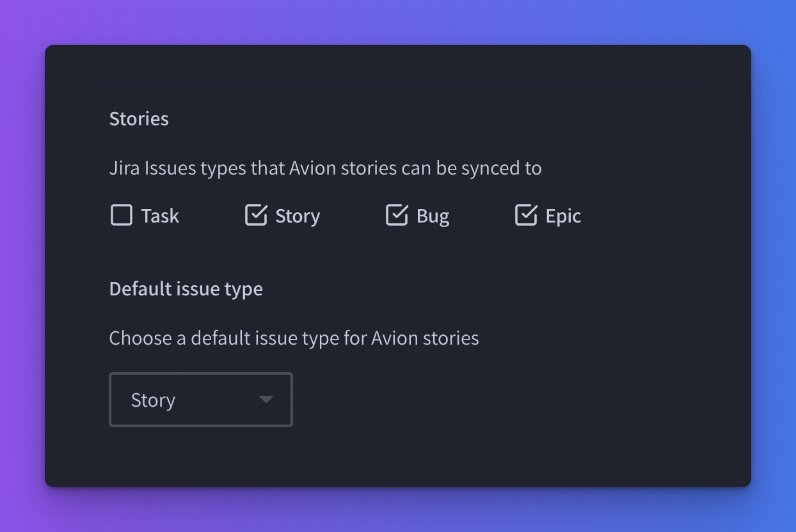
Task: Uncheck the Story issue type checkbox
Action: [x=256, y=215]
